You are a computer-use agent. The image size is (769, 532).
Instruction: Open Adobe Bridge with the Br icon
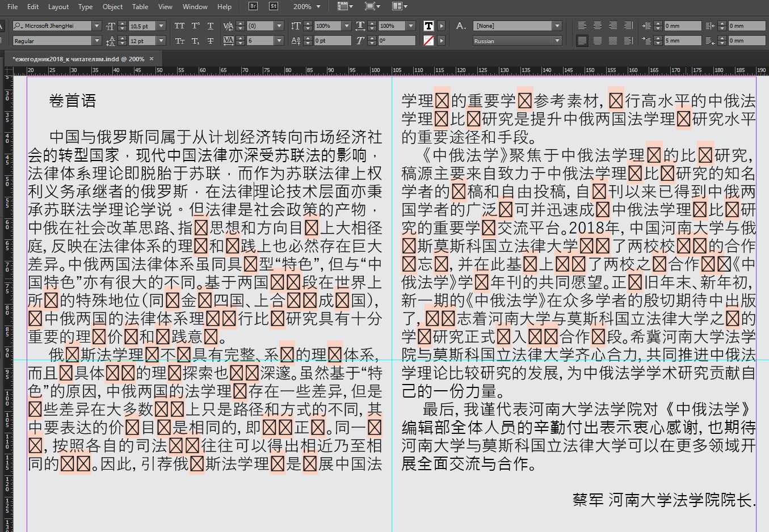point(253,6)
